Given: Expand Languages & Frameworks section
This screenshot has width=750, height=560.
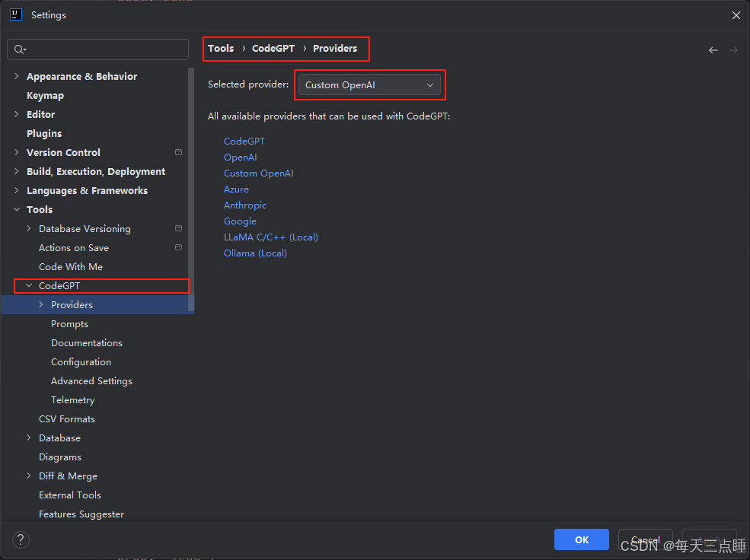Looking at the screenshot, I should pyautogui.click(x=17, y=190).
